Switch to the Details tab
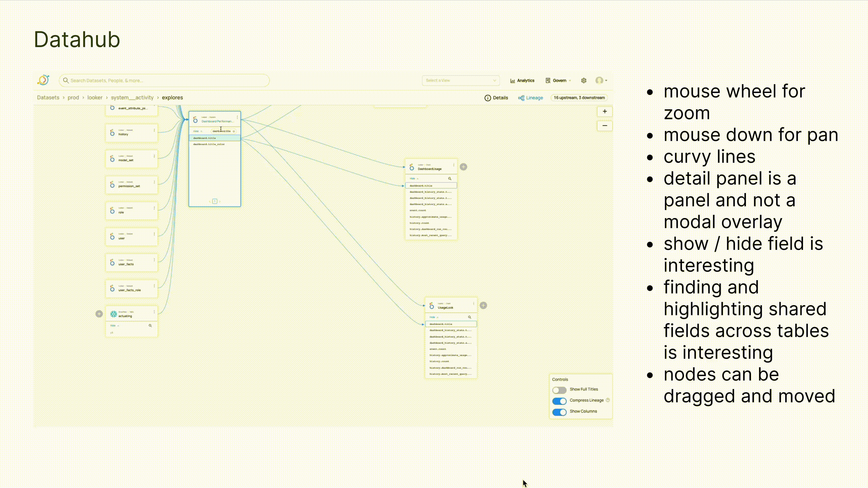This screenshot has width=868, height=488. pyautogui.click(x=496, y=98)
